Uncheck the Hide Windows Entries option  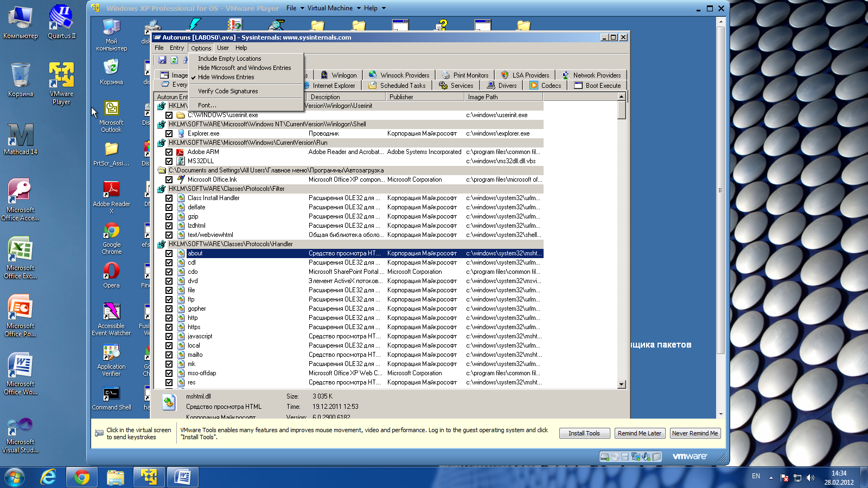tap(246, 77)
